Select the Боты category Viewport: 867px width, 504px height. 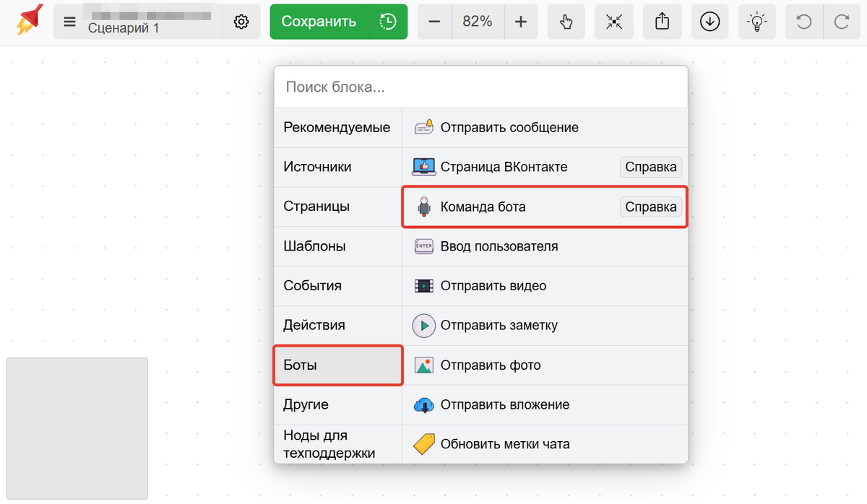click(x=337, y=365)
